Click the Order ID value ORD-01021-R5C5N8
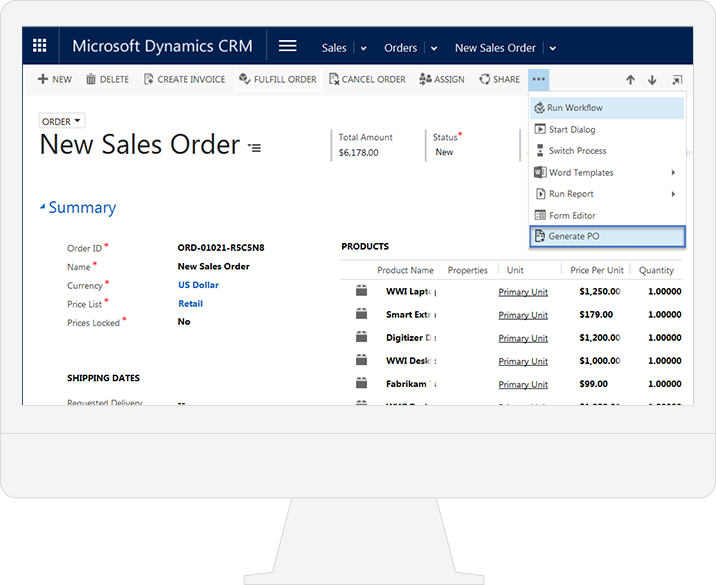The image size is (716, 585). click(221, 248)
